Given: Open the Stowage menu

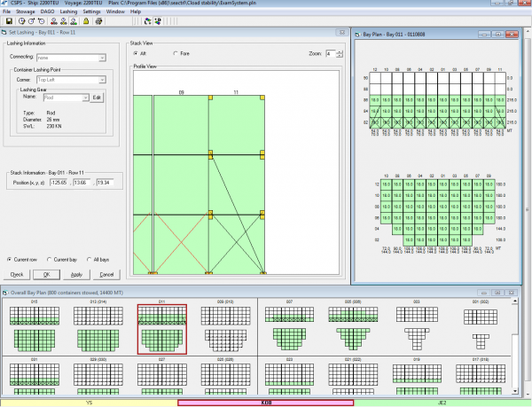Looking at the screenshot, I should 25,11.
